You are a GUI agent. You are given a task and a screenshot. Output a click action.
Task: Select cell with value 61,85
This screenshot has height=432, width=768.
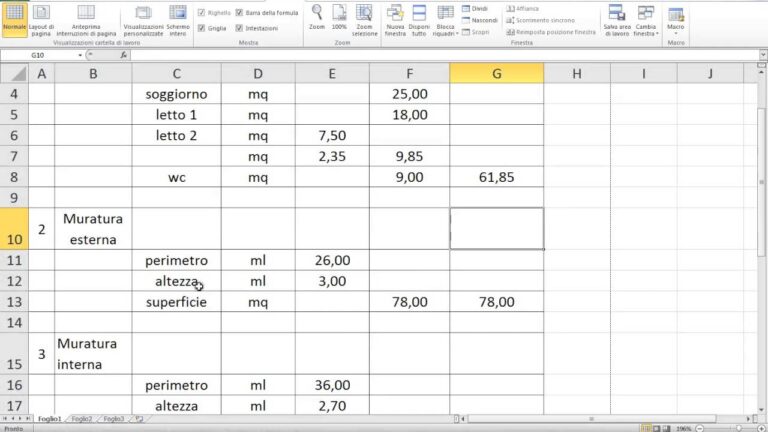[497, 177]
